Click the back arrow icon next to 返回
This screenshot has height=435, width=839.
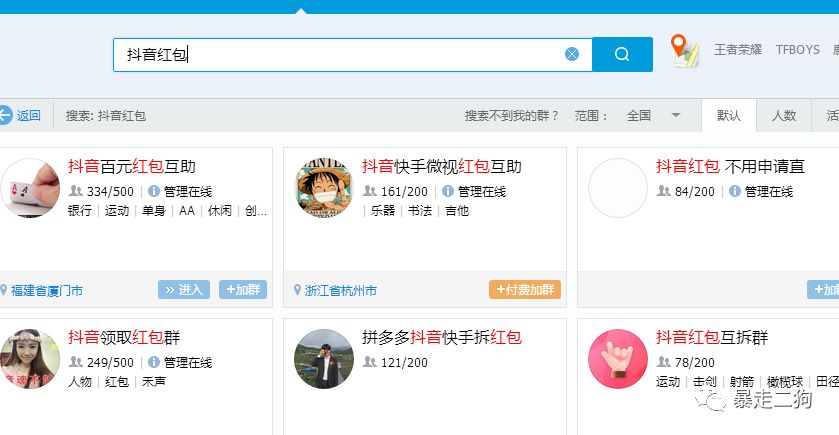point(5,115)
